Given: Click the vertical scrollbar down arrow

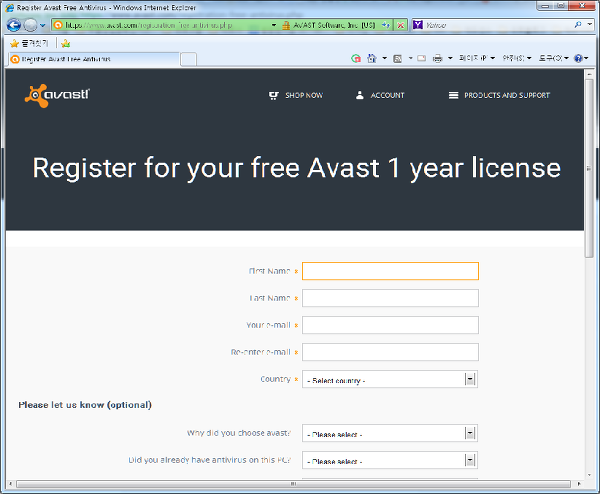Looking at the screenshot, I should pos(589,475).
